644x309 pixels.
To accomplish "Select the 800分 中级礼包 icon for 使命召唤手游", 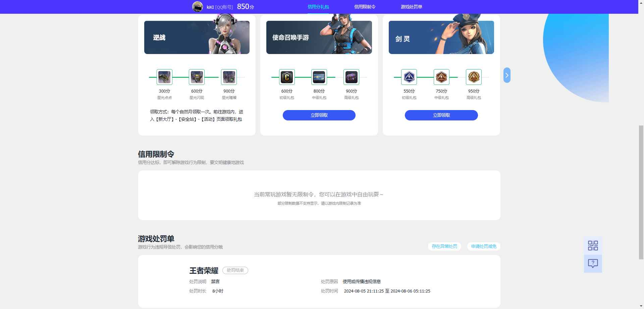I will [x=319, y=77].
